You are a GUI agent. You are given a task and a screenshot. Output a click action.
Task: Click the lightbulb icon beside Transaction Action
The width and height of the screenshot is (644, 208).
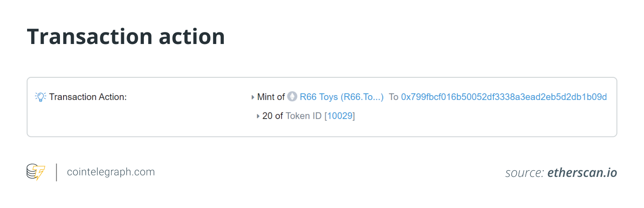(40, 97)
